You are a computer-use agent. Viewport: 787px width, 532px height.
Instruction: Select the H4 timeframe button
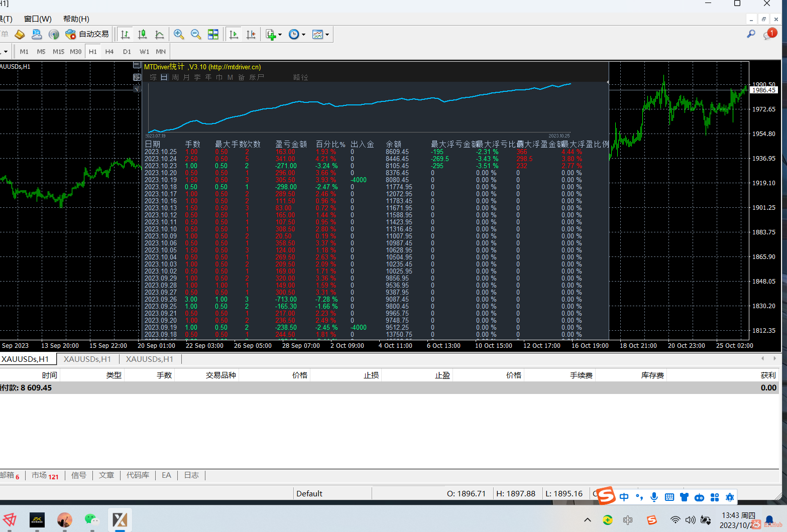(x=109, y=52)
